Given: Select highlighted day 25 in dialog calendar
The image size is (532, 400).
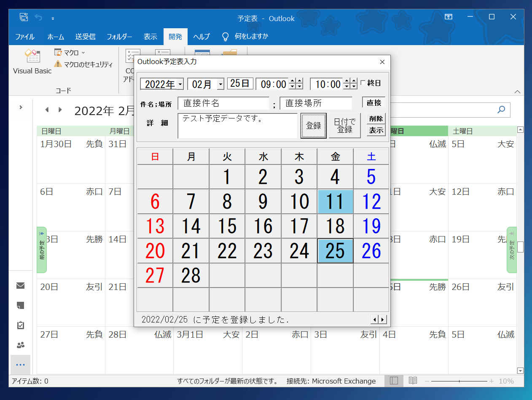Looking at the screenshot, I should tap(335, 251).
